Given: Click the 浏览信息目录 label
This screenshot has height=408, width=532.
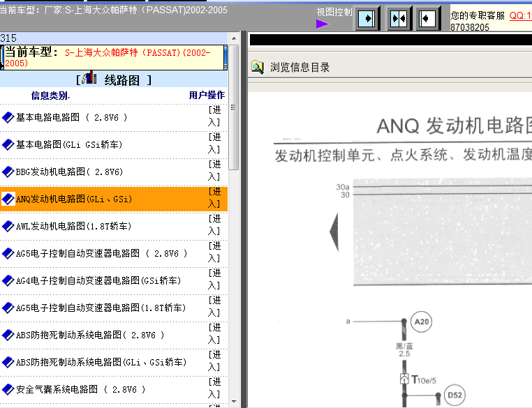Looking at the screenshot, I should point(300,68).
